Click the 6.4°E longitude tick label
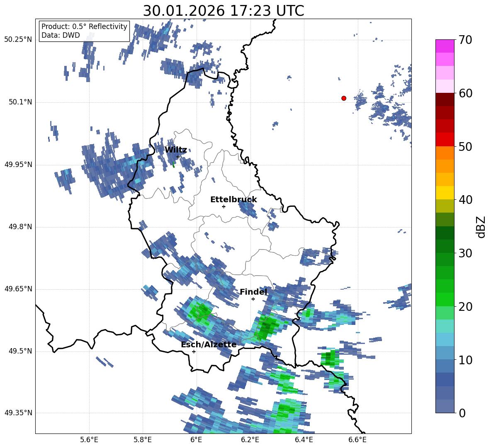The image size is (491, 448). (304, 440)
